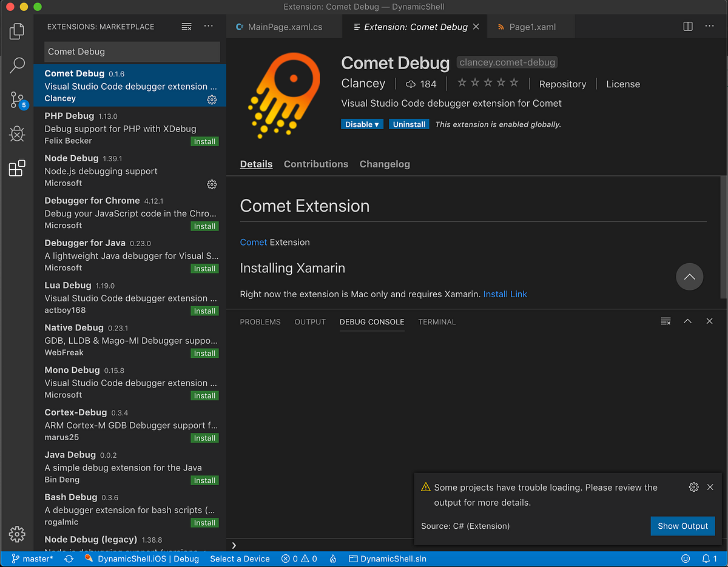Open the Disable dropdown for Comet Debug
Viewport: 728px width, 567px height.
[362, 124]
